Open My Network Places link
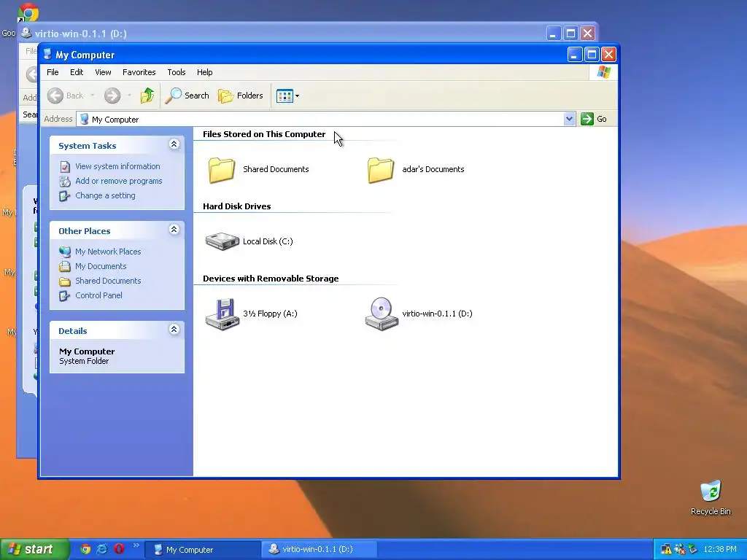 pos(108,252)
